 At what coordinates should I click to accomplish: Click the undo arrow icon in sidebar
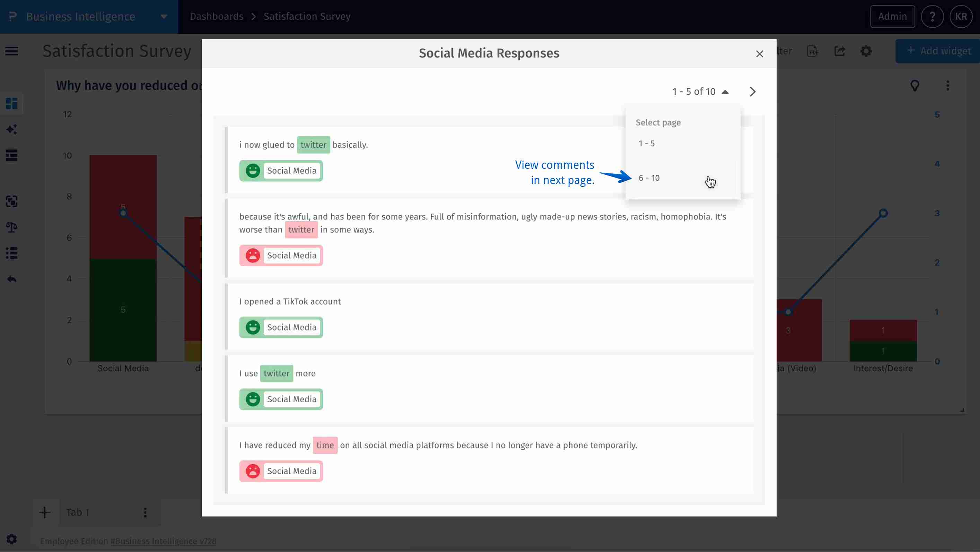click(x=11, y=279)
